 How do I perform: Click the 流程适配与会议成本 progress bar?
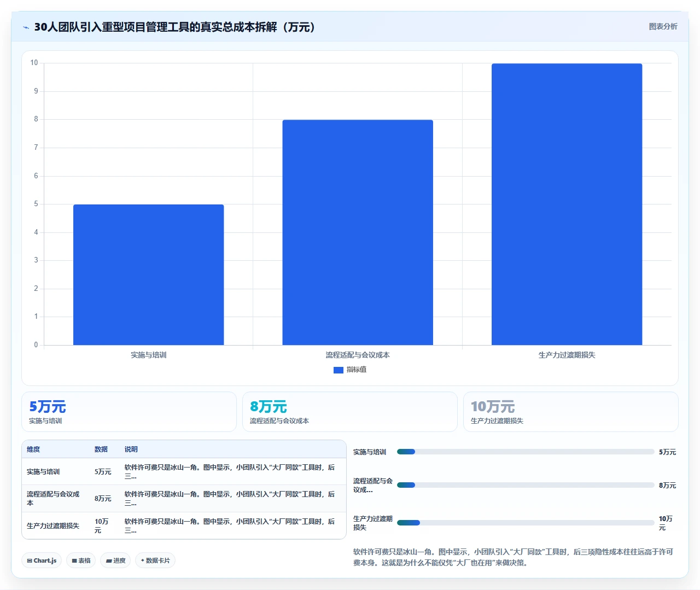tap(526, 485)
